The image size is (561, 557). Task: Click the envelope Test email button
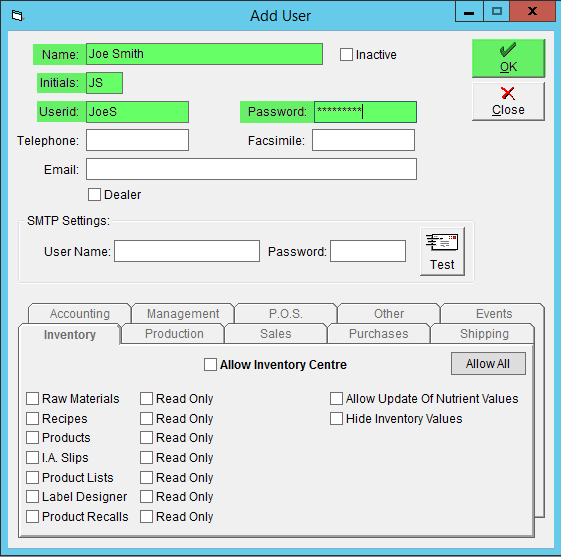442,251
